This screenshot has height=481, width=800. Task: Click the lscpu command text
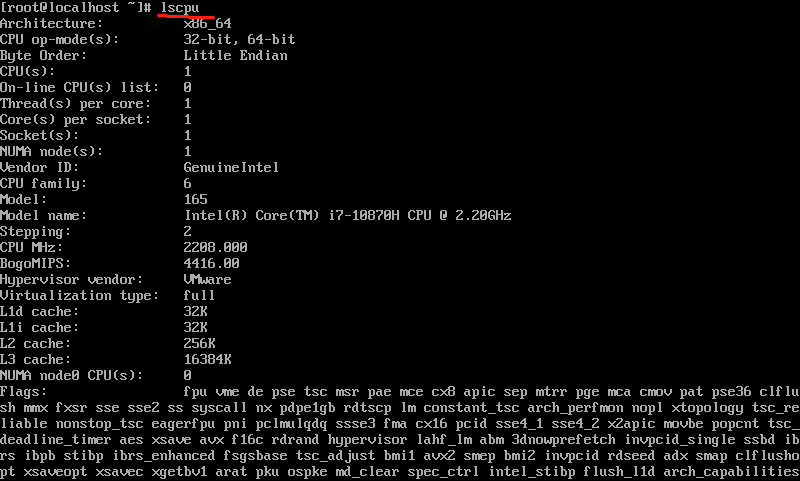pyautogui.click(x=180, y=8)
